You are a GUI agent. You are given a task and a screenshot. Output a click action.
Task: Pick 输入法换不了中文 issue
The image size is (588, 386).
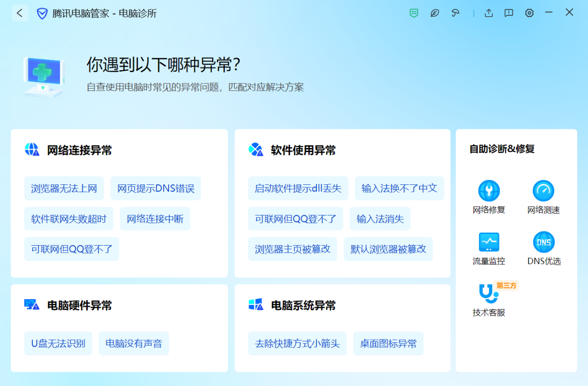[x=399, y=188]
